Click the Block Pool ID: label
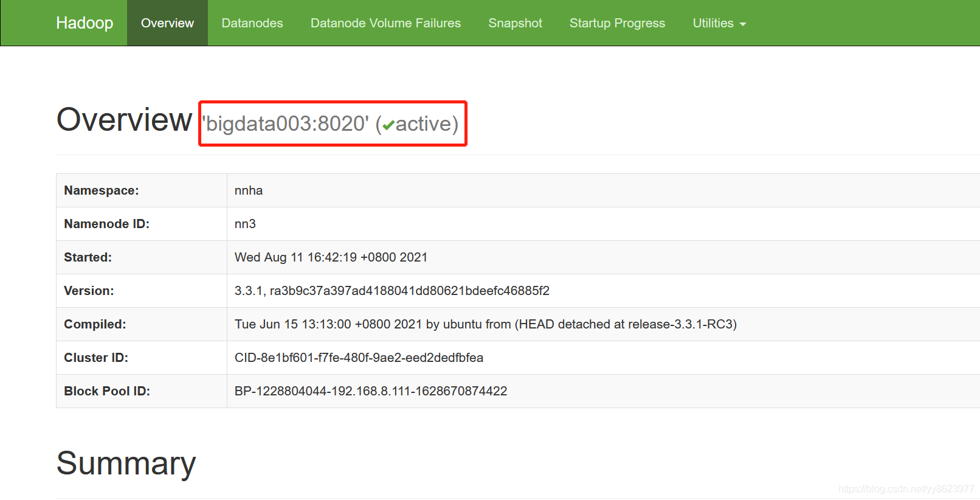Image resolution: width=980 pixels, height=500 pixels. (x=107, y=391)
